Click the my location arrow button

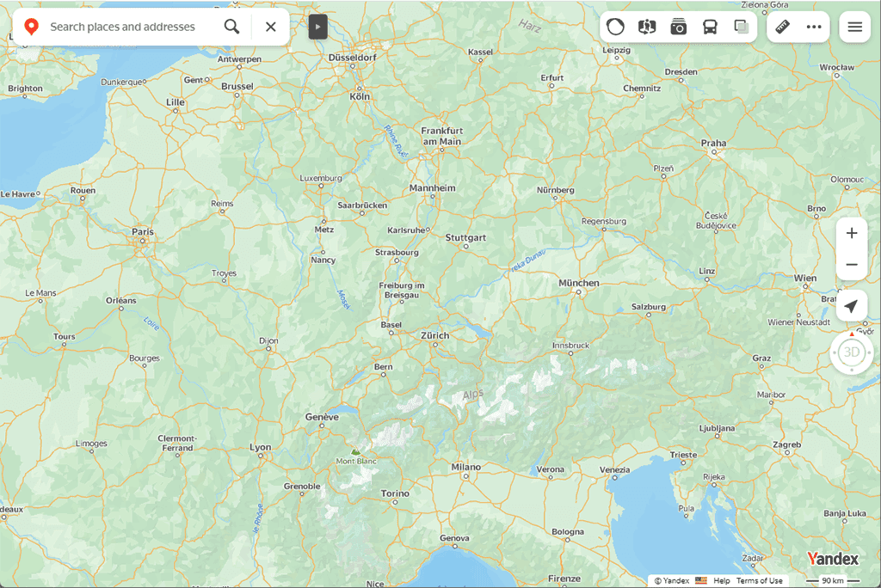click(x=852, y=306)
